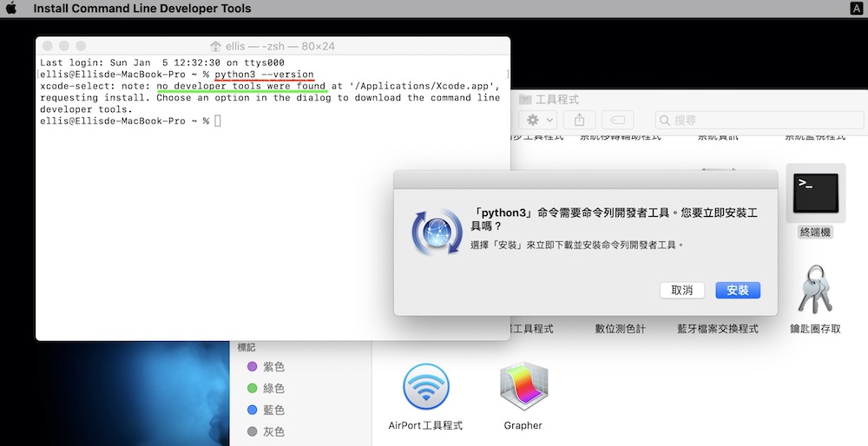Click the 安裝 install button
The image size is (868, 446).
[737, 291]
